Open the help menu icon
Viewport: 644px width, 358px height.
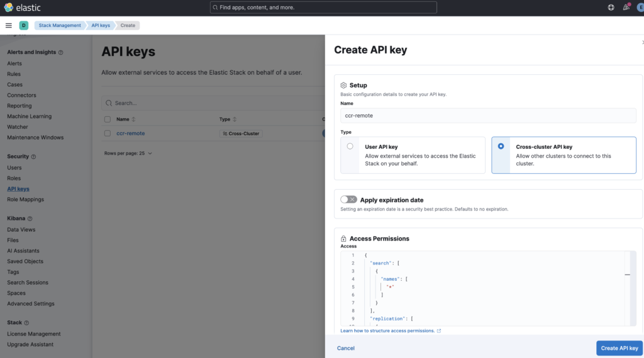click(611, 8)
